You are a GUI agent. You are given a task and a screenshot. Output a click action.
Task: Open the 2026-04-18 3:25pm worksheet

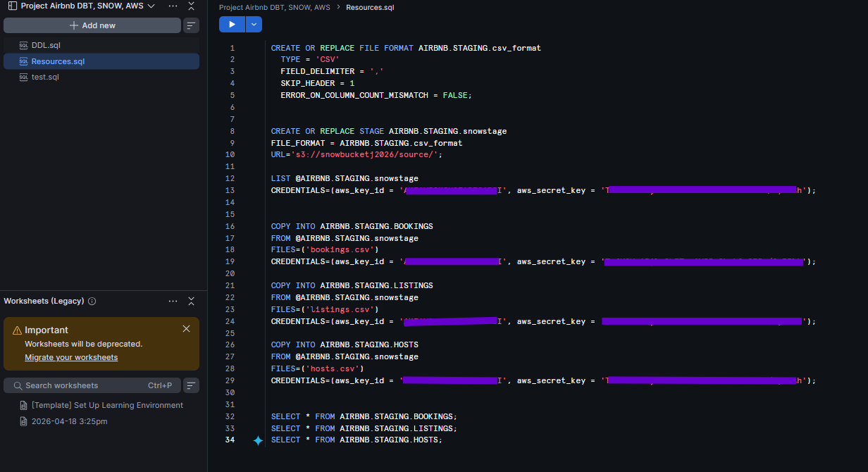pyautogui.click(x=69, y=421)
